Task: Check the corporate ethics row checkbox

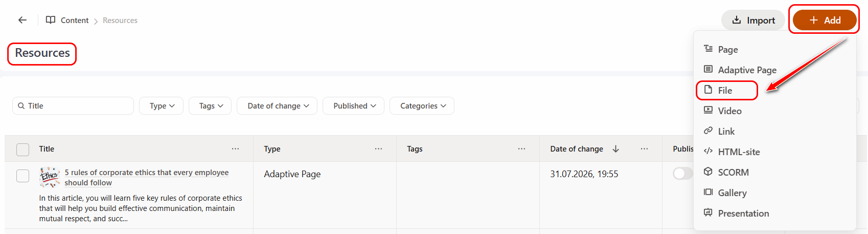Action: click(23, 176)
